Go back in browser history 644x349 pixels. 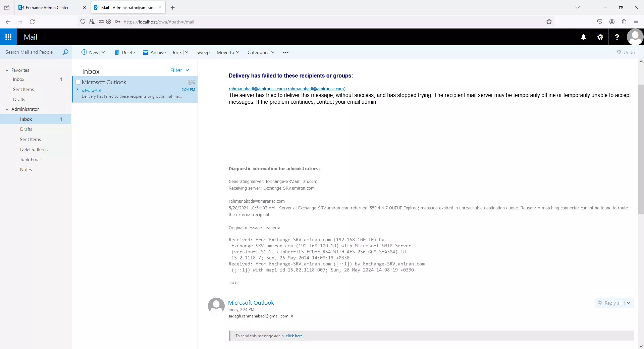(x=8, y=22)
